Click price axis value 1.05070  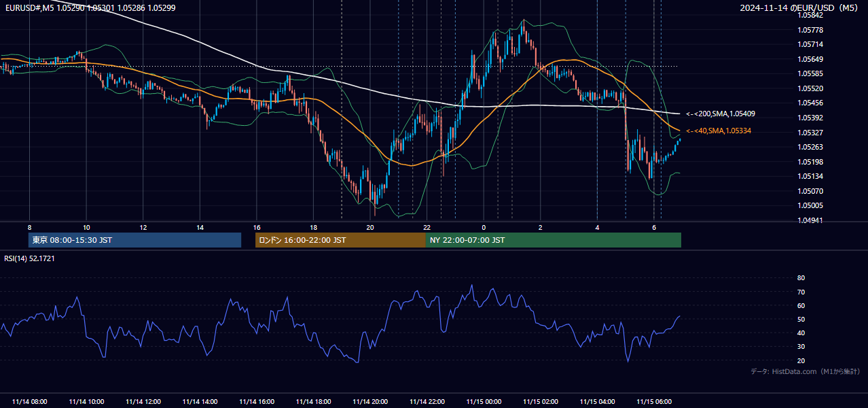(810, 191)
